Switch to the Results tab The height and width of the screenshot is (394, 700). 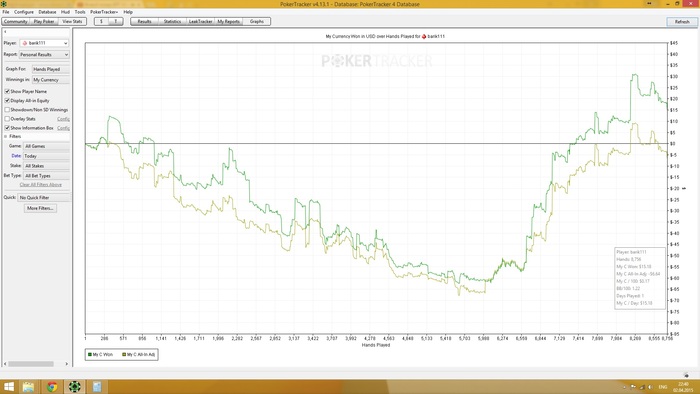pos(144,21)
